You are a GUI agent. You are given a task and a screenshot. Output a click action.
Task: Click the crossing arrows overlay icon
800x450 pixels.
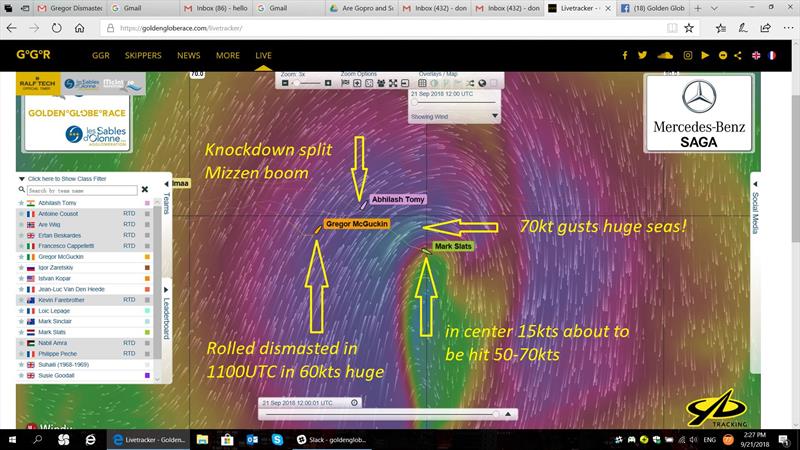(x=470, y=83)
